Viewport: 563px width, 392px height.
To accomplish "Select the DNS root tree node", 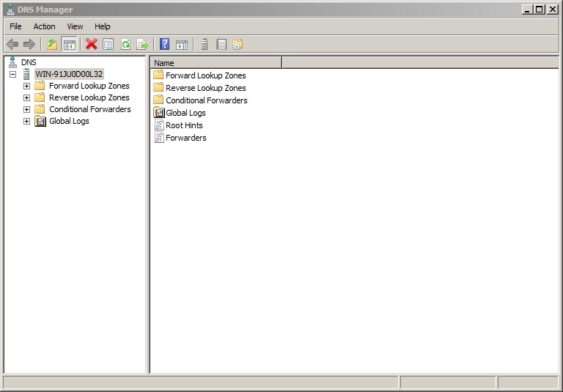I will (29, 62).
